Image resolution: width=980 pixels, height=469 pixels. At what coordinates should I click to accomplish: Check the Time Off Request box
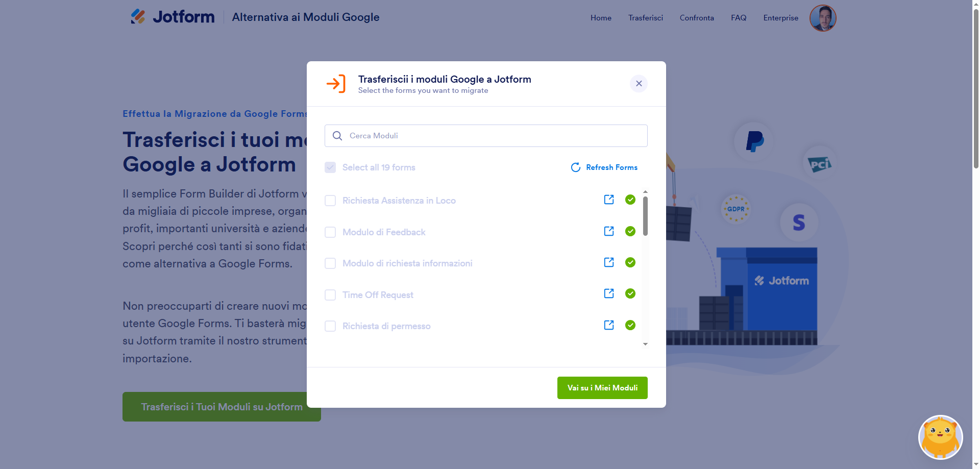tap(330, 295)
